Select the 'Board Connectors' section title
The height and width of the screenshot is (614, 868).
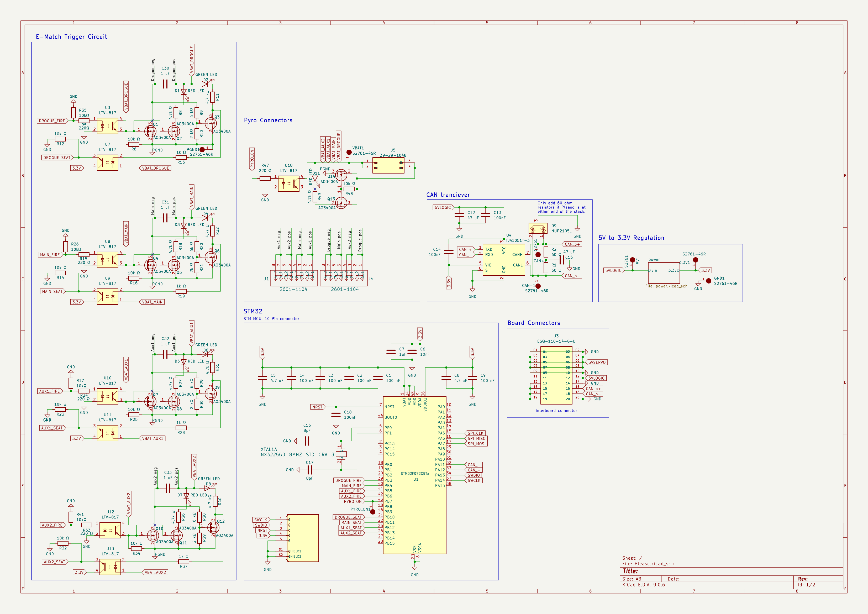point(534,323)
